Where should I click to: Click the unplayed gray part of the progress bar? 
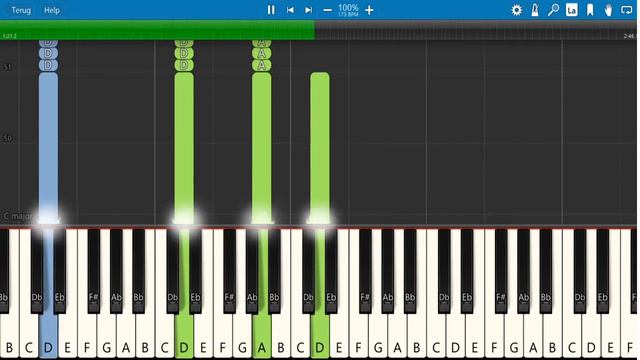point(476,30)
